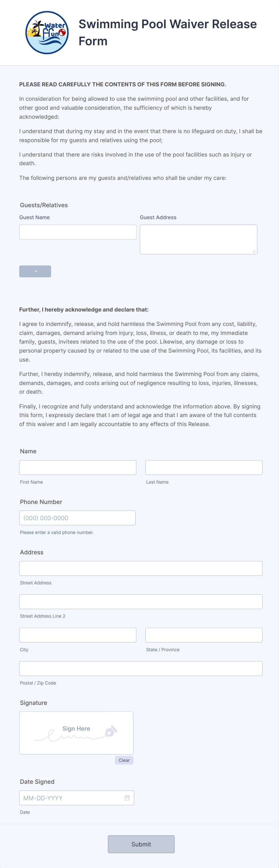Click the State / Province field

tap(203, 635)
